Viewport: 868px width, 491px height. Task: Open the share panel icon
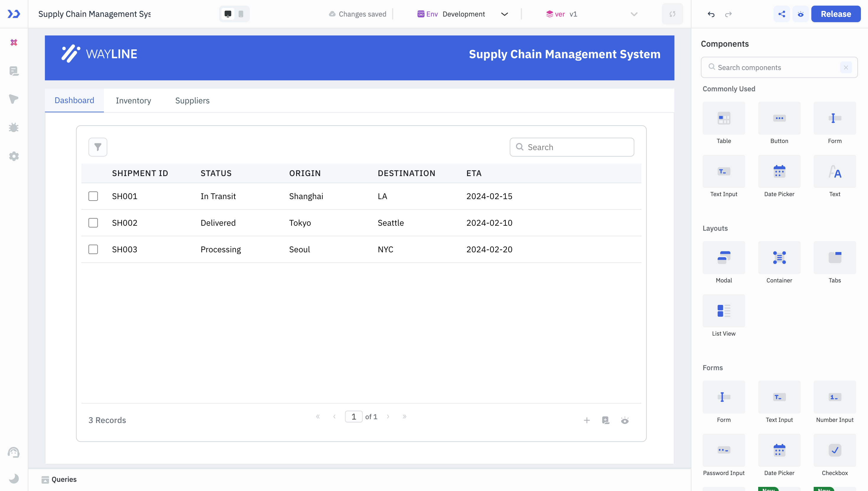click(781, 14)
